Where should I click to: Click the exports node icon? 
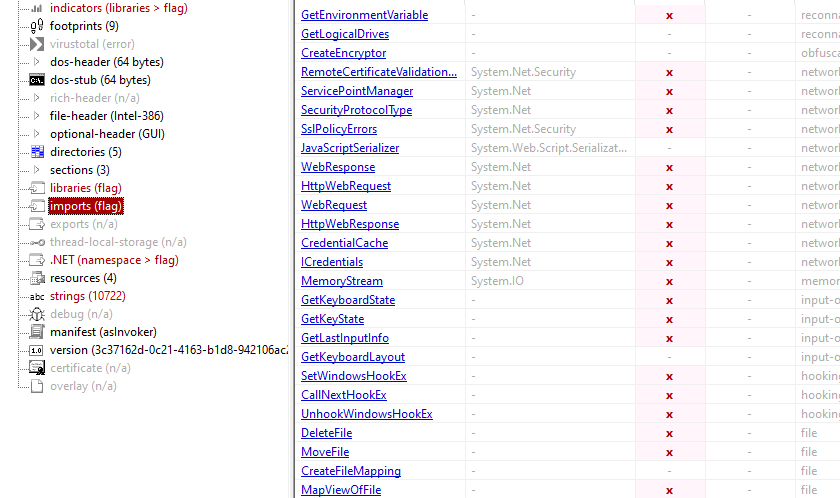[x=37, y=224]
